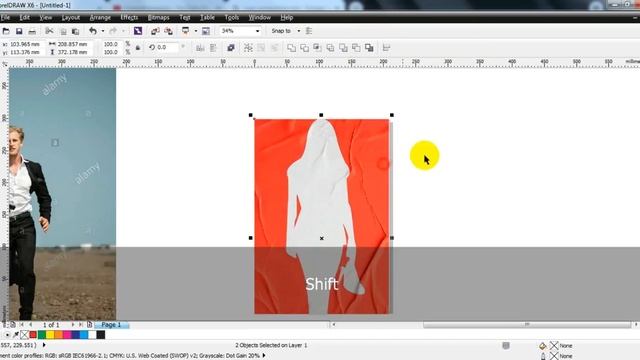The image size is (640, 360).
Task: Click the Intersect shaping icon
Action: (317, 48)
